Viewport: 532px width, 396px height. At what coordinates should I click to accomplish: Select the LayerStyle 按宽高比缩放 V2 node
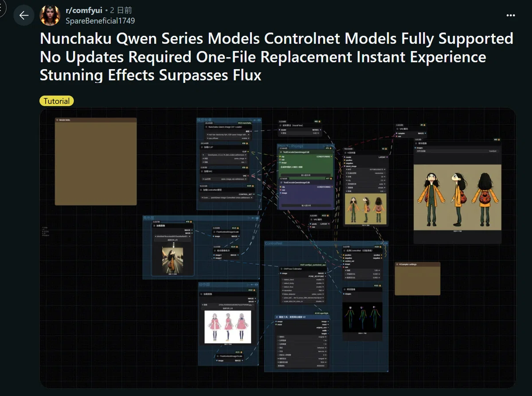click(x=302, y=317)
